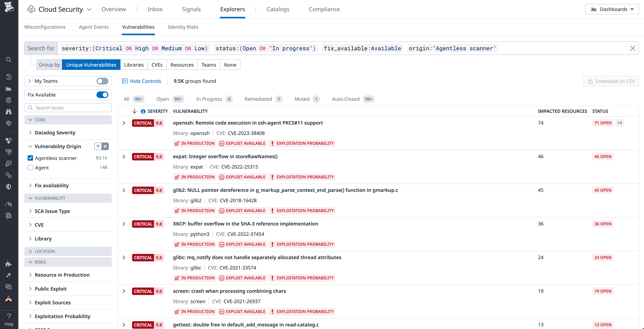644x329 pixels.
Task: Click the Help question mark icon
Action: pos(9,316)
